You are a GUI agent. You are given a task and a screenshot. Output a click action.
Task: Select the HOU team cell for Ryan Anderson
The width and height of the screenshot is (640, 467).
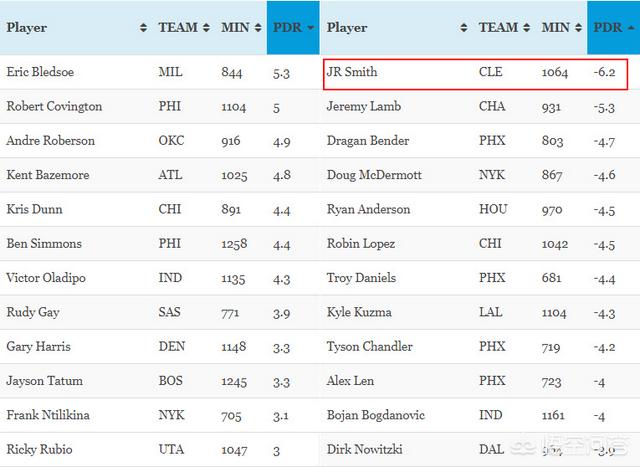pos(493,209)
